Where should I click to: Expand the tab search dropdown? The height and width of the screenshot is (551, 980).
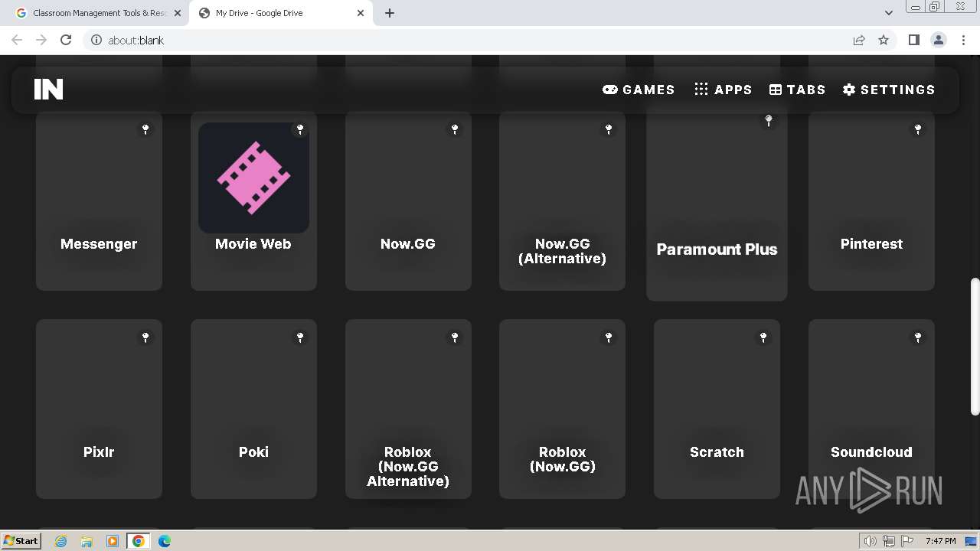(888, 13)
